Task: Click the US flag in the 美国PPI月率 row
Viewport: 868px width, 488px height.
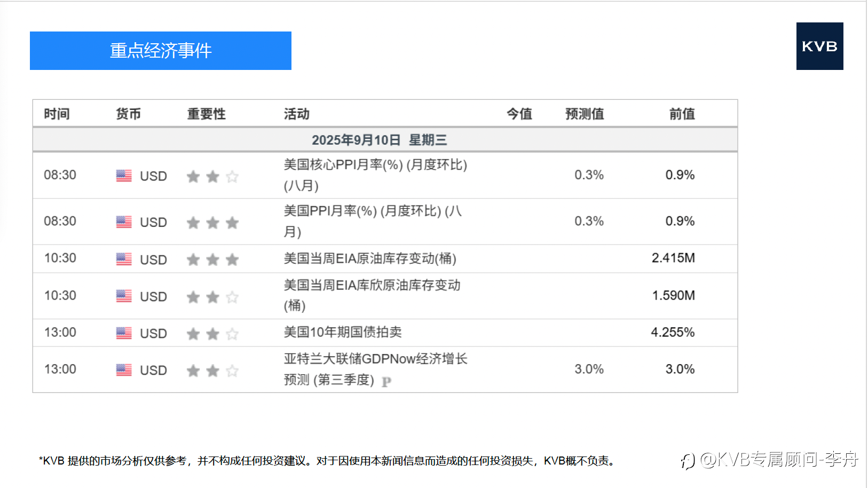Action: click(124, 222)
